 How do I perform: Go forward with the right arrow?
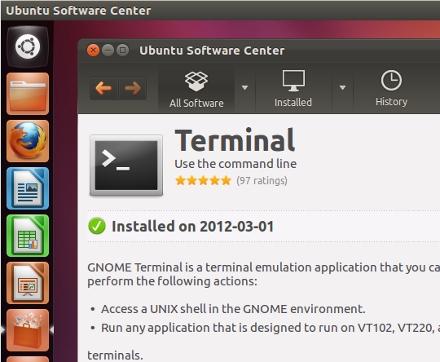(133, 88)
